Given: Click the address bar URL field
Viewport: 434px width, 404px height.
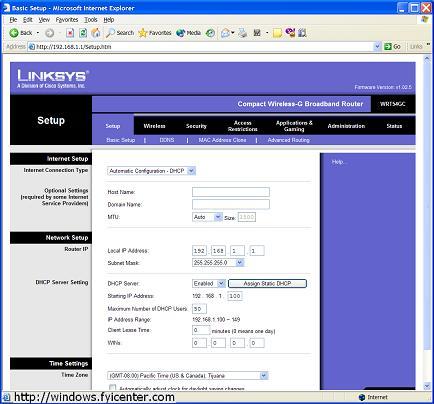Looking at the screenshot, I should pyautogui.click(x=204, y=47).
